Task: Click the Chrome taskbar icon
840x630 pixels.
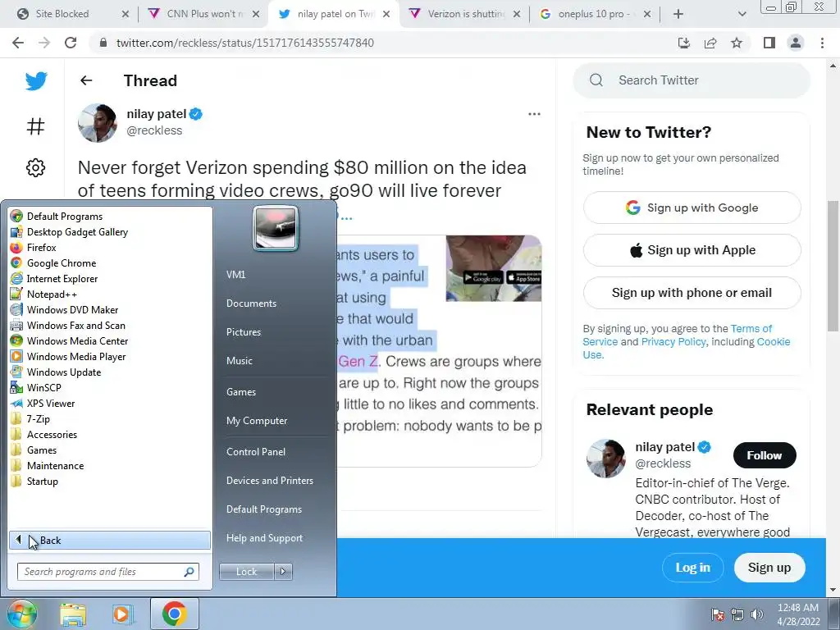Action: (x=174, y=614)
